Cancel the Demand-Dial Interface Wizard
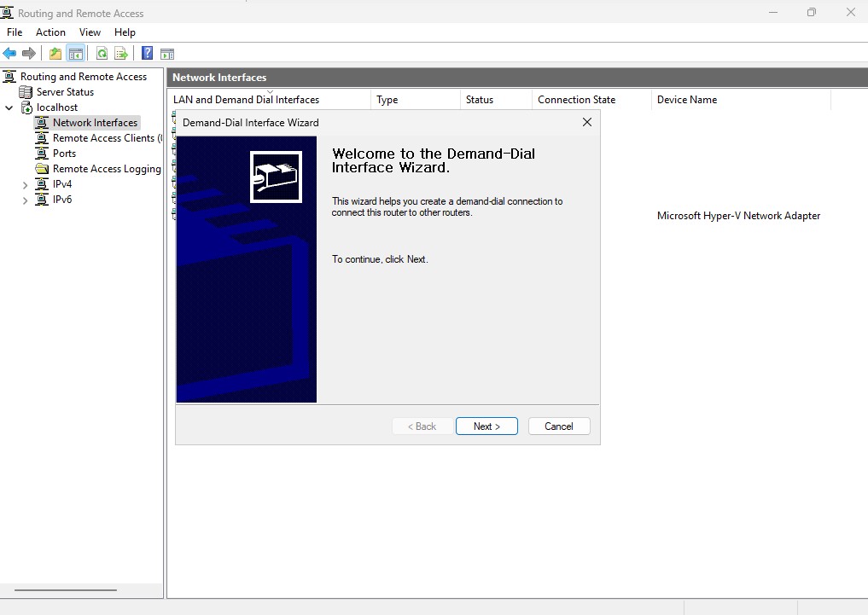This screenshot has width=868, height=615. [x=559, y=426]
